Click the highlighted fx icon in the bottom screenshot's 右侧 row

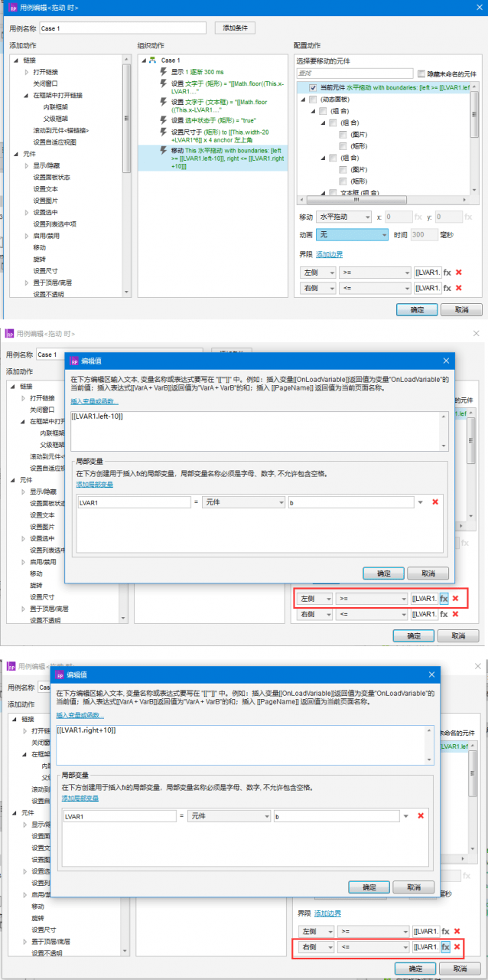pos(444,947)
